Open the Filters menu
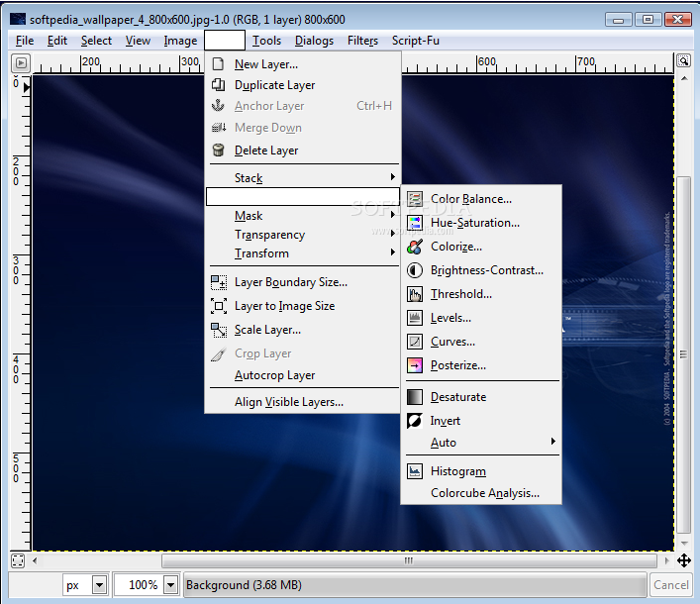Screen dimensions: 700x604 pos(362,41)
